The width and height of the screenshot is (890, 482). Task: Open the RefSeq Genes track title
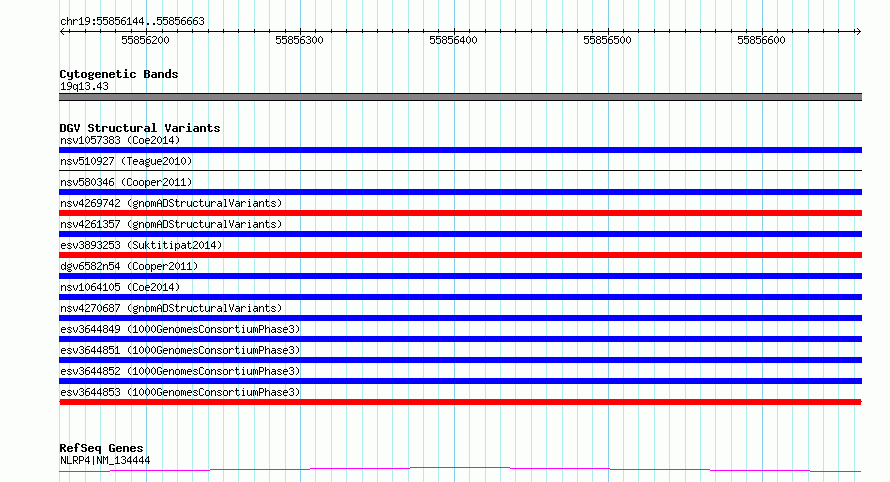coord(101,448)
